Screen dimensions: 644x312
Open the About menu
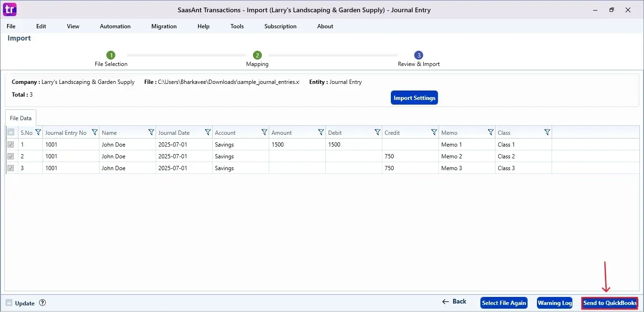click(325, 26)
